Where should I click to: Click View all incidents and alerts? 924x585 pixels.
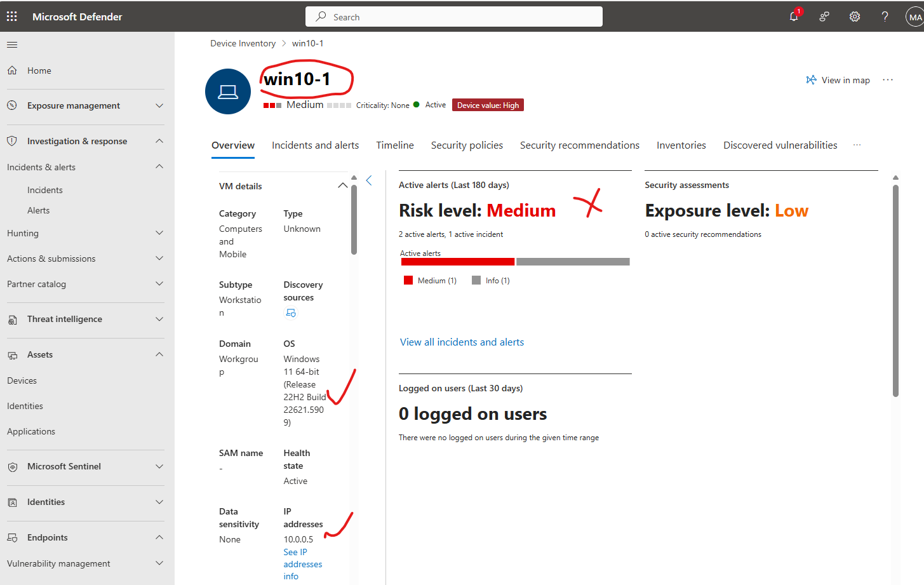point(462,342)
